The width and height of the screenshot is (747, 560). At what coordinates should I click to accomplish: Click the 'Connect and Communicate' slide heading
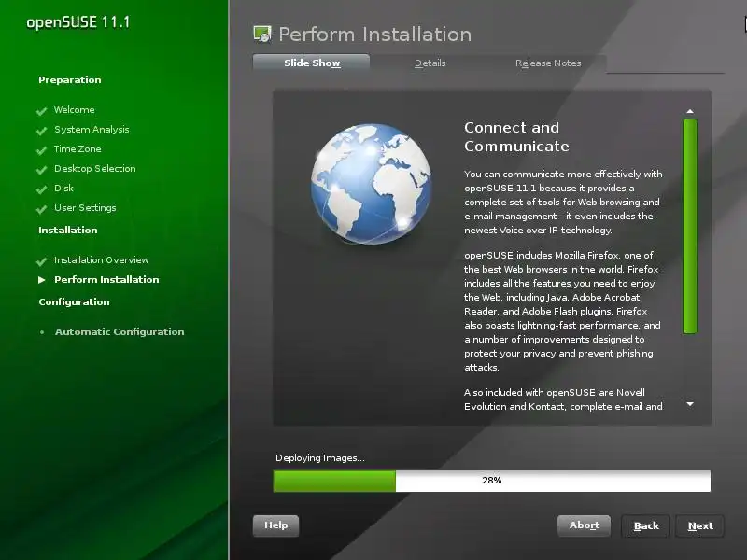pyautogui.click(x=516, y=136)
